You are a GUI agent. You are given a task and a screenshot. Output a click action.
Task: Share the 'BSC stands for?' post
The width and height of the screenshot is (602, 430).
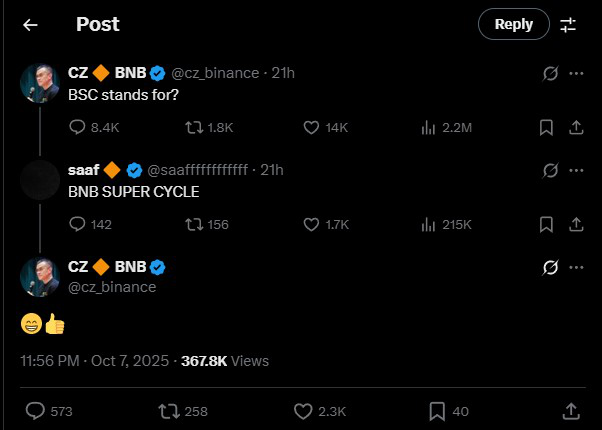tap(576, 127)
